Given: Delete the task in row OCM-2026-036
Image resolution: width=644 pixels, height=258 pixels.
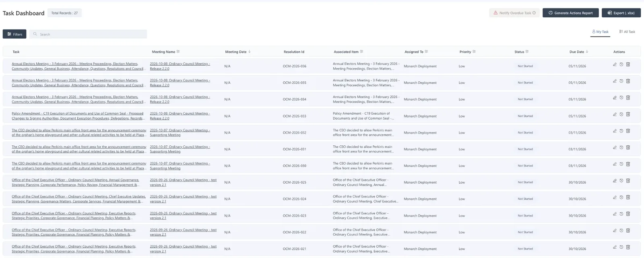Looking at the screenshot, I should [x=628, y=64].
